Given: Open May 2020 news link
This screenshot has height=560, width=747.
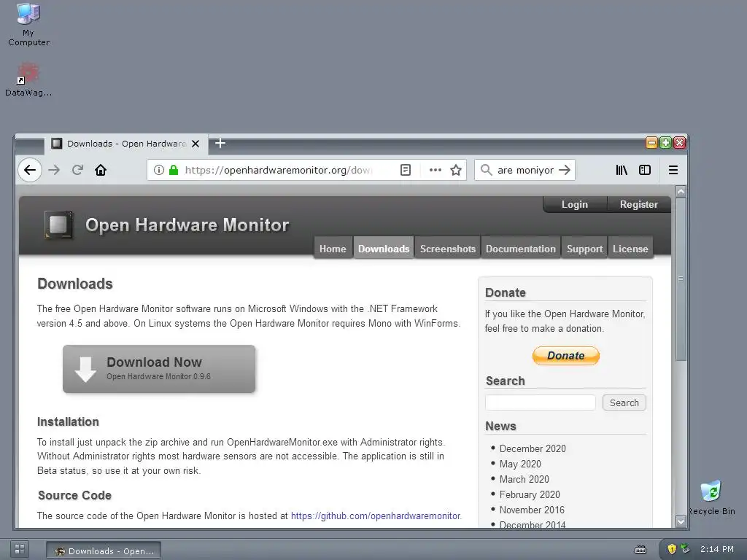Looking at the screenshot, I should tap(520, 464).
